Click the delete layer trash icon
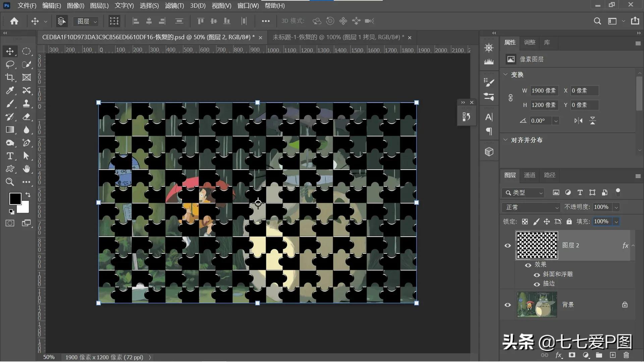The height and width of the screenshot is (362, 644). coord(626,355)
